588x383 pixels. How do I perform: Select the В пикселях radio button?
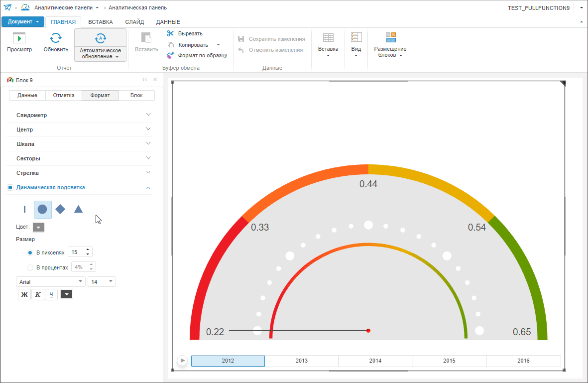click(x=30, y=253)
